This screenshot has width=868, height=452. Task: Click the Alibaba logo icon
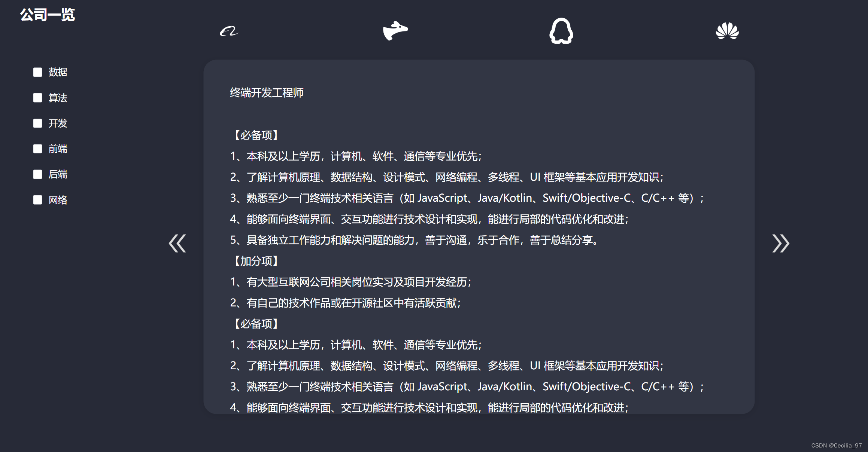pyautogui.click(x=229, y=31)
